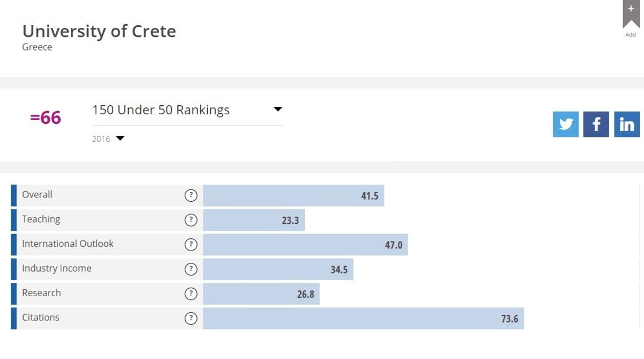Share the ranking on Twitter
Screen dimensions: 644x359
point(566,124)
